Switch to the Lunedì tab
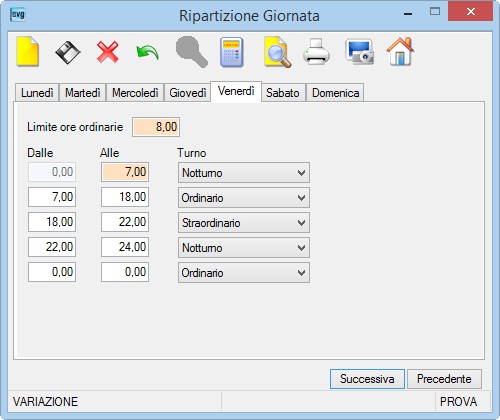The width and height of the screenshot is (500, 420). tap(37, 93)
